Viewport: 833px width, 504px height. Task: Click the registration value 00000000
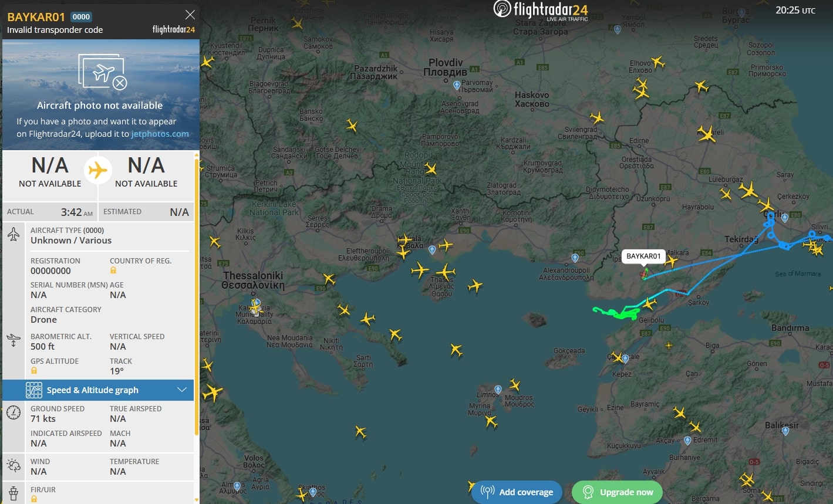pos(50,271)
